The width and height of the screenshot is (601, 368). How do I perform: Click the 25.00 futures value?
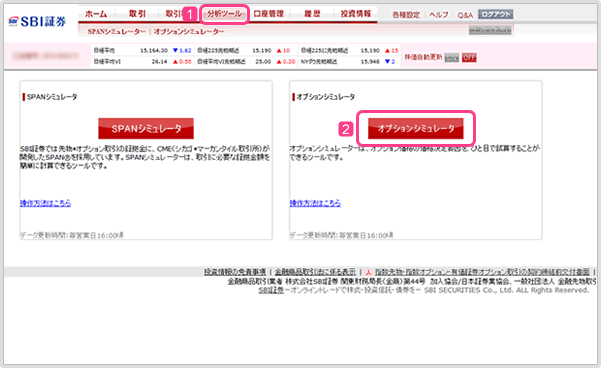(263, 62)
